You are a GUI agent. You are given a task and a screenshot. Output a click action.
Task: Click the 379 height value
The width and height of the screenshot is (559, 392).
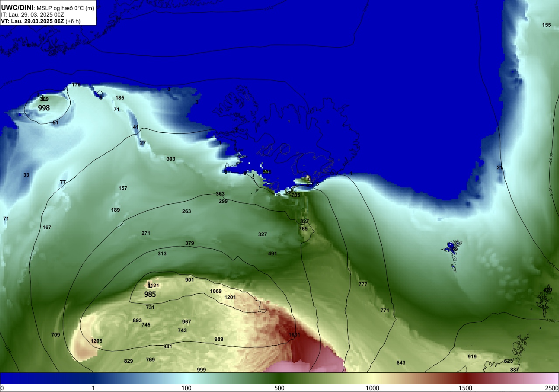(x=190, y=243)
